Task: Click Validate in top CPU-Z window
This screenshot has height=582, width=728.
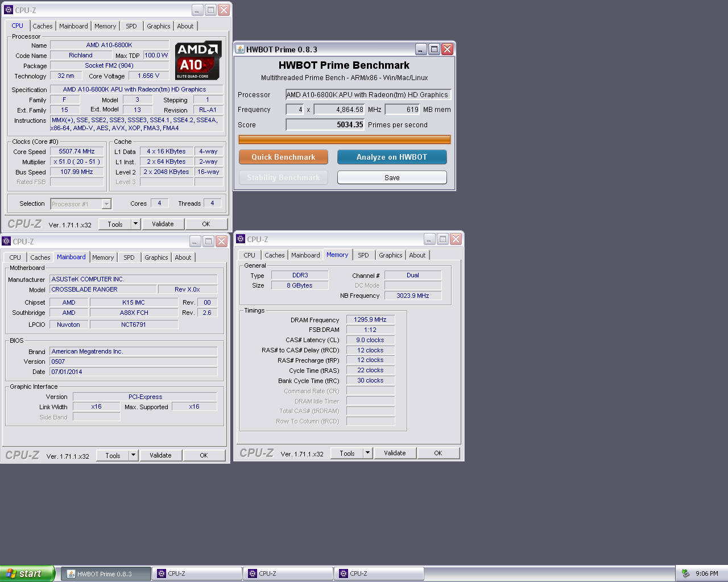Action: [163, 224]
